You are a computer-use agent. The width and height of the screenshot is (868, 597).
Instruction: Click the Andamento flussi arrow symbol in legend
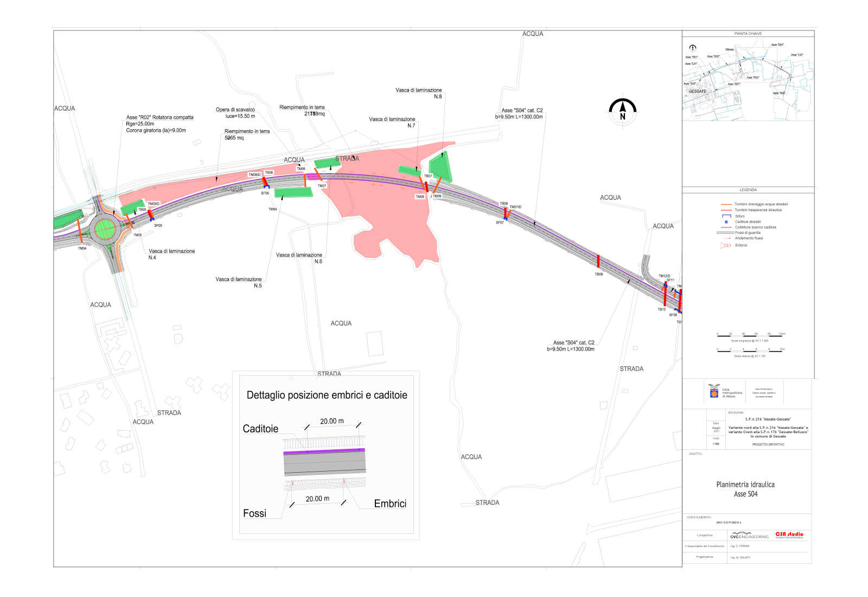pyautogui.click(x=726, y=238)
